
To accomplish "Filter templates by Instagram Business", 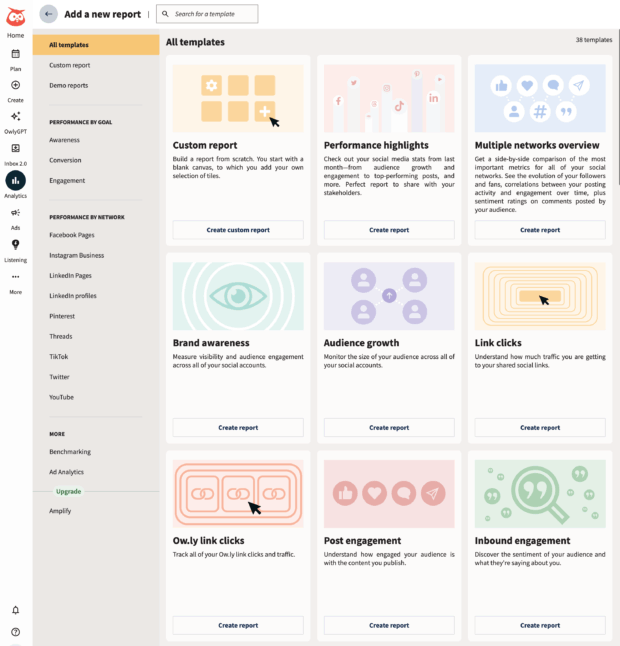I will pos(77,255).
